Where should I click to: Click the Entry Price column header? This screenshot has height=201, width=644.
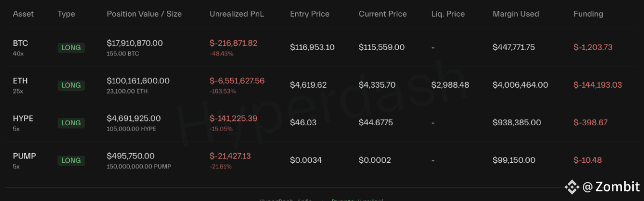[310, 14]
